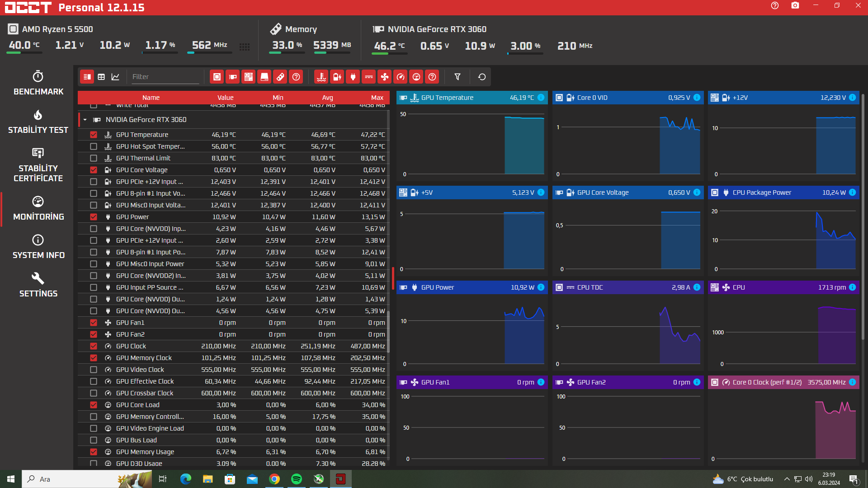The height and width of the screenshot is (488, 868).
Task: Click the GPU Power graph area
Action: [x=472, y=332]
